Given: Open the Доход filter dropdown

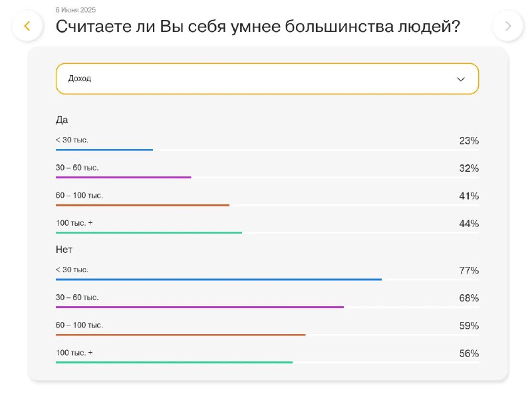Looking at the screenshot, I should 267,79.
